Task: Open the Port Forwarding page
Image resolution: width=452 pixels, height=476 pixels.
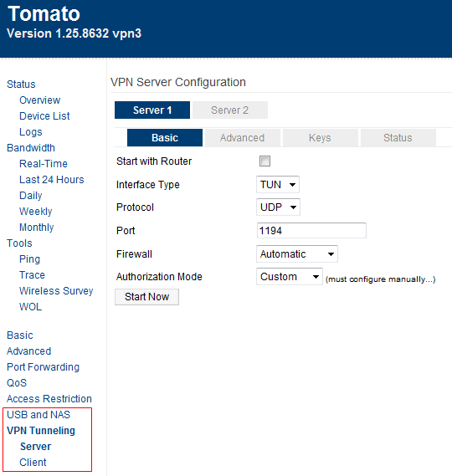Action: click(x=44, y=367)
